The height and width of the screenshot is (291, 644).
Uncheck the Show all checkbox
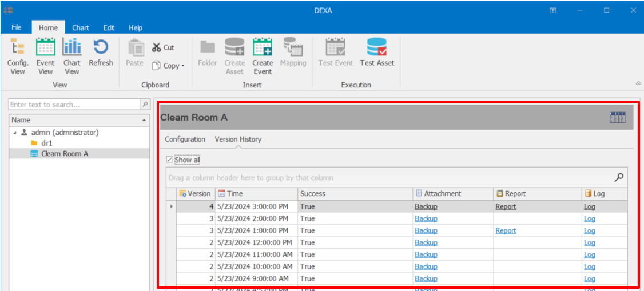169,160
